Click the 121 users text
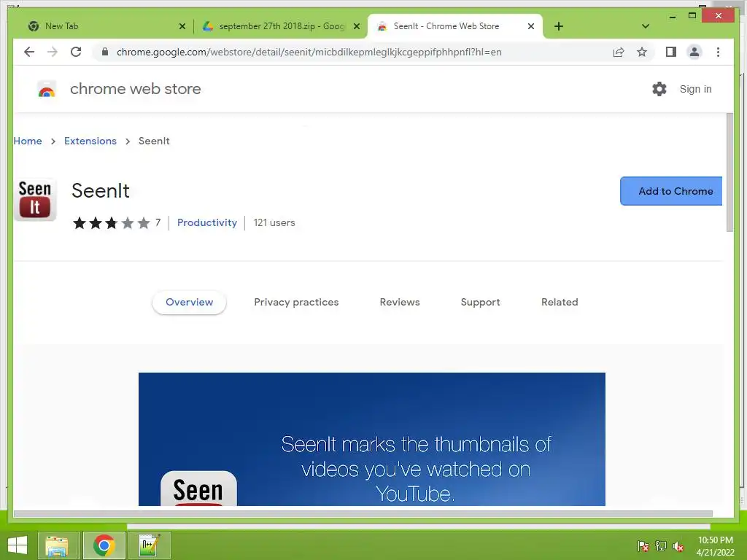 point(274,223)
